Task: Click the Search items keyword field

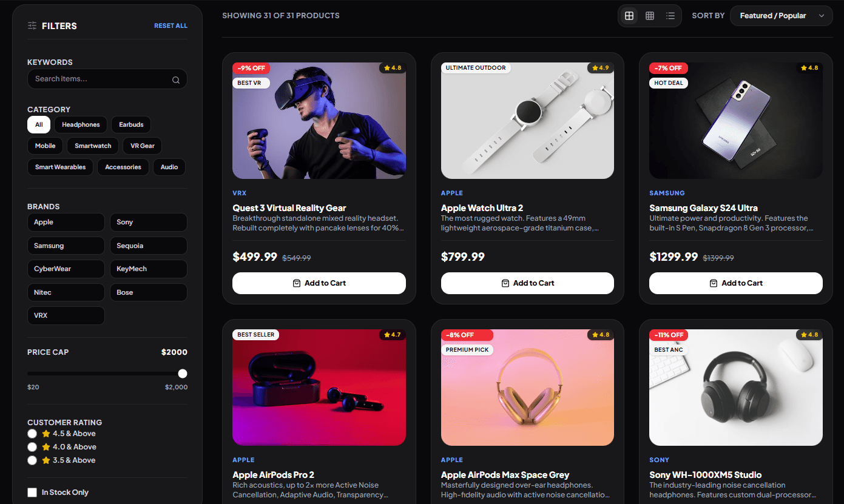Action: [x=107, y=79]
